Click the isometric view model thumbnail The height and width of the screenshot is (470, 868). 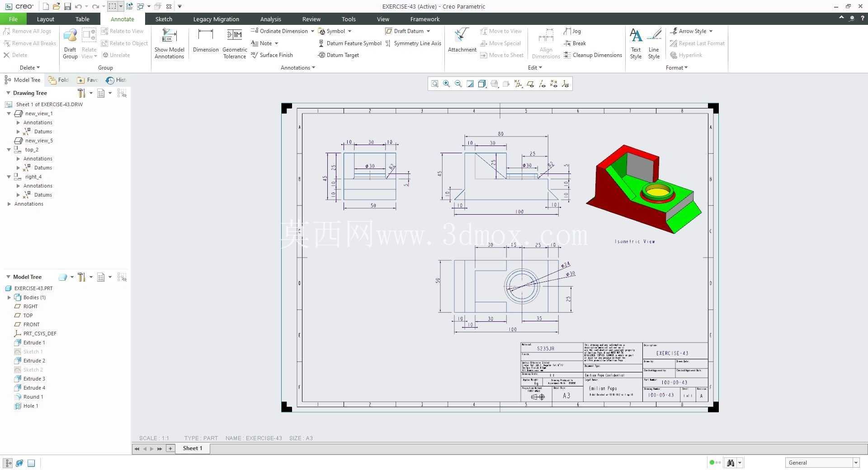(643, 189)
